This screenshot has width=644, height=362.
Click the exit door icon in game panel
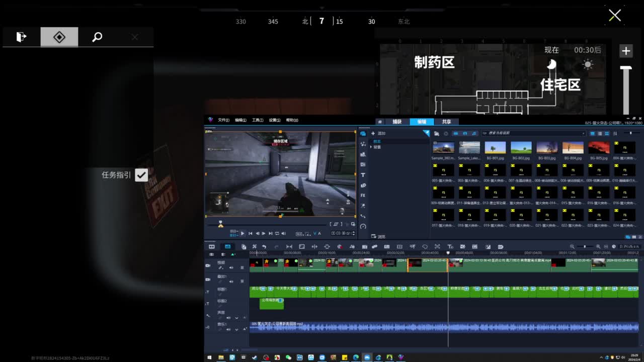click(21, 37)
